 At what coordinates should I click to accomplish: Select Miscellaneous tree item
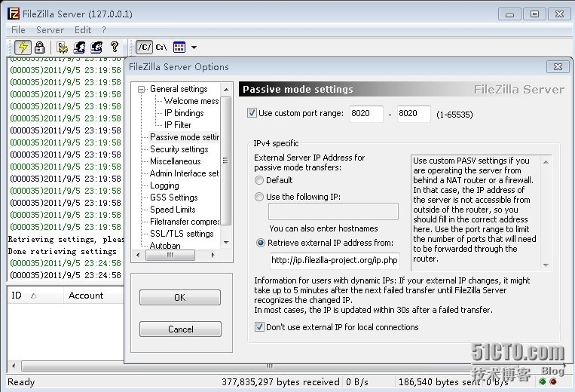[176, 161]
